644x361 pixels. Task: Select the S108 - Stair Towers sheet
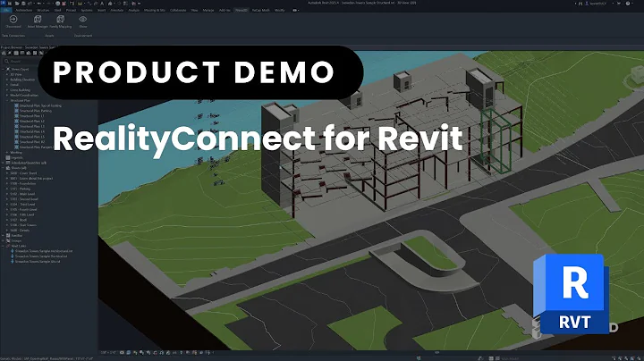[x=23, y=225]
